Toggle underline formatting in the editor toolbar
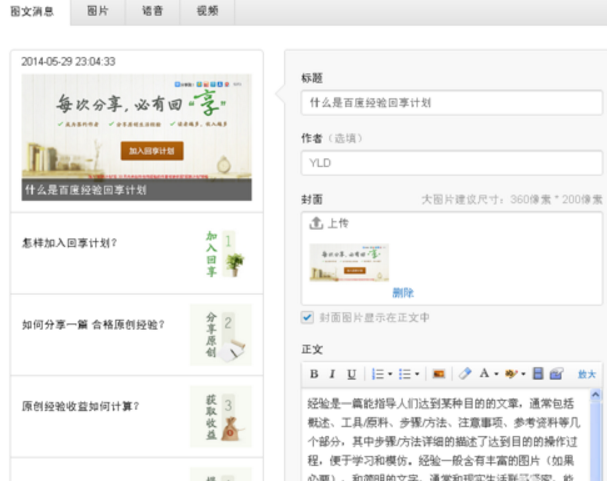 coord(351,374)
